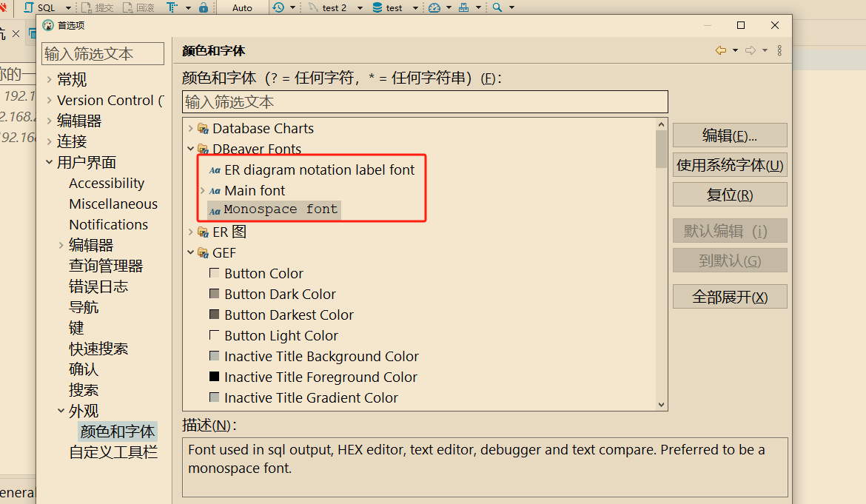The image size is (866, 504).
Task: Click the 提交 commit toolbar icon
Action: [x=97, y=7]
